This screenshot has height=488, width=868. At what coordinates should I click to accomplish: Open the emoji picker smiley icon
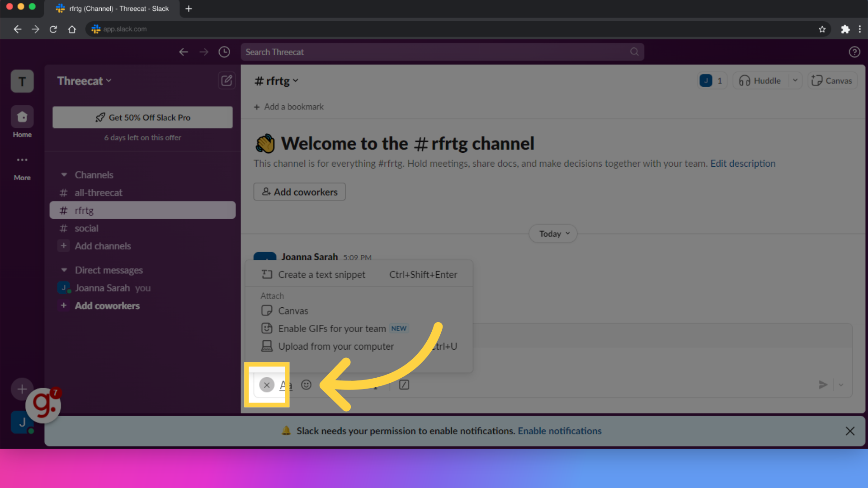tap(307, 385)
